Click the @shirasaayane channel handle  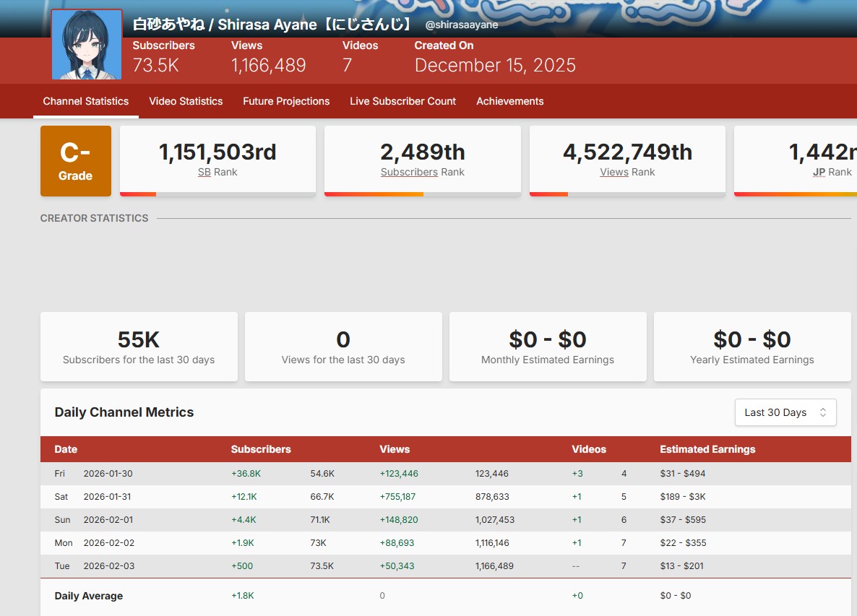tap(462, 25)
